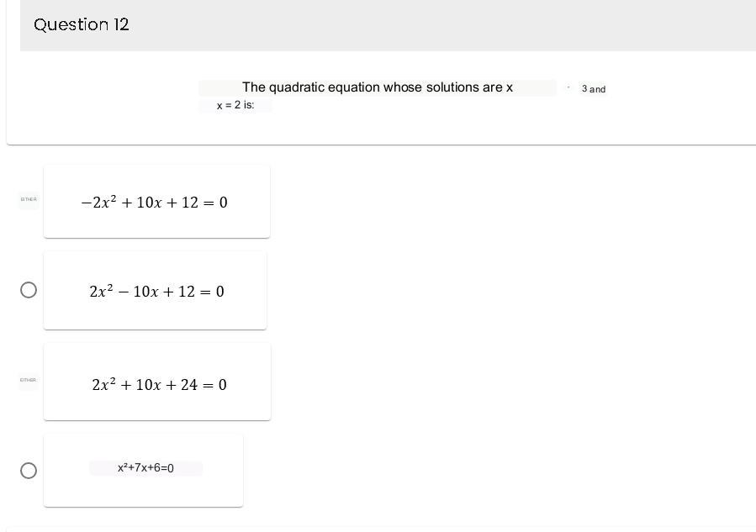Click the highlighted text reading x = 2 is:
The height and width of the screenshot is (532, 756).
pos(235,105)
